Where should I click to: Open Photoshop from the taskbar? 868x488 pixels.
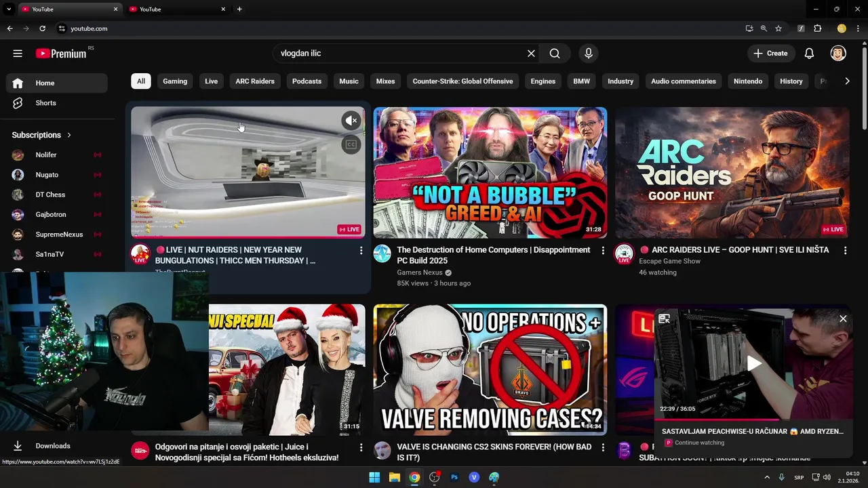point(454,477)
